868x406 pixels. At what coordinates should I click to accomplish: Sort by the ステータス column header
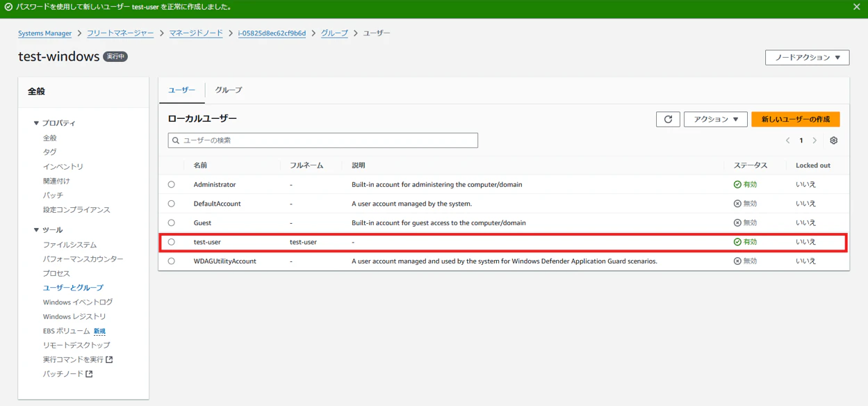751,165
